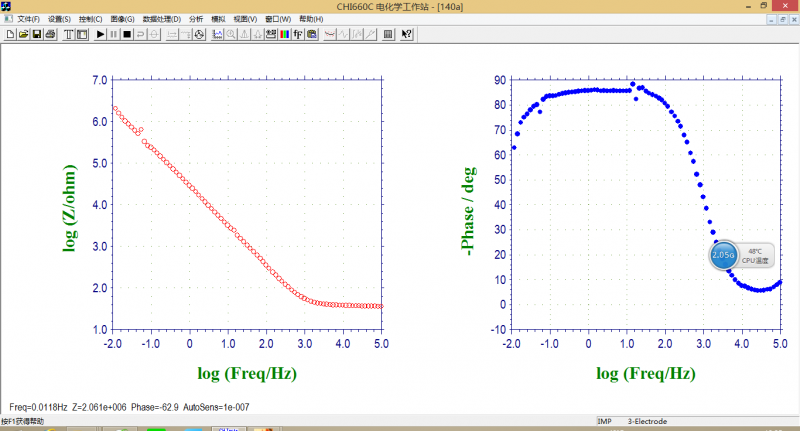The width and height of the screenshot is (800, 431).
Task: Open the Data list table icon
Action: click(x=388, y=34)
